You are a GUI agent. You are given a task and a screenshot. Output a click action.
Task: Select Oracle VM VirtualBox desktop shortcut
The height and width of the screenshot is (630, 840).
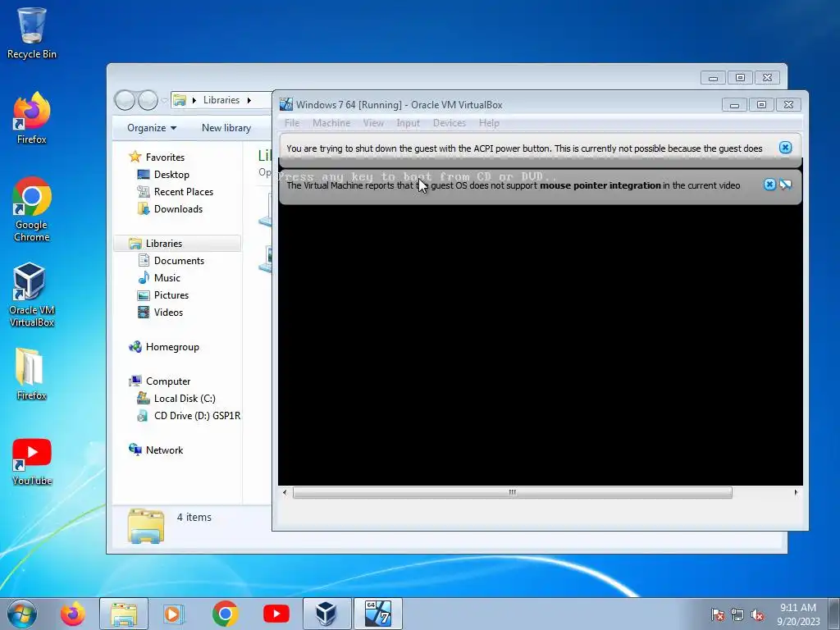(x=32, y=294)
